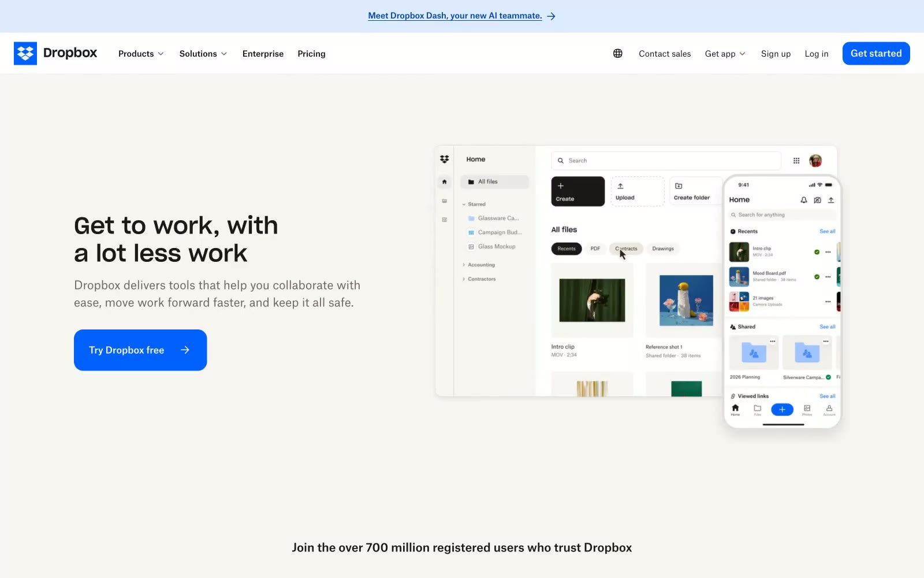Open more options on 2026 Planning folder

click(x=772, y=342)
